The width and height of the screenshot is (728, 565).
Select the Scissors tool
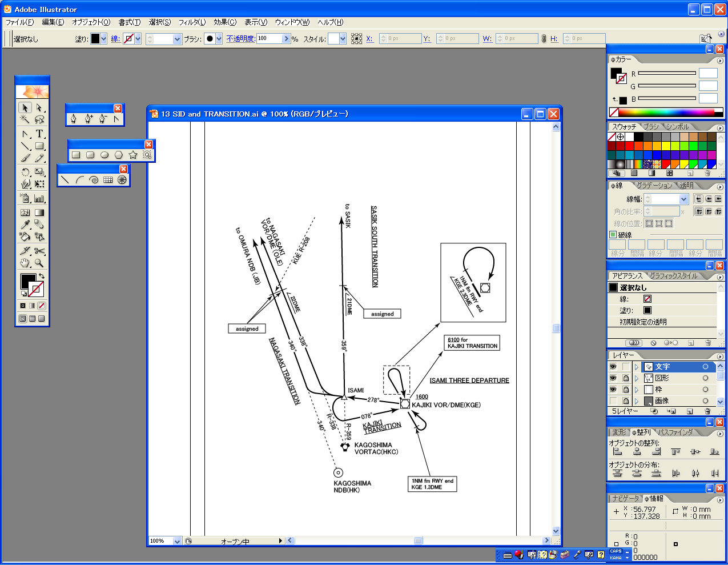39,251
